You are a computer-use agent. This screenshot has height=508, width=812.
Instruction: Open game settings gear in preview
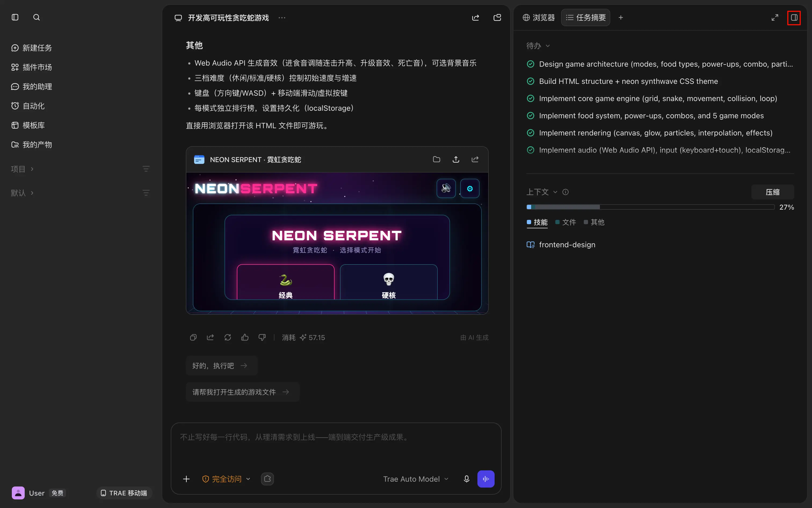click(470, 188)
